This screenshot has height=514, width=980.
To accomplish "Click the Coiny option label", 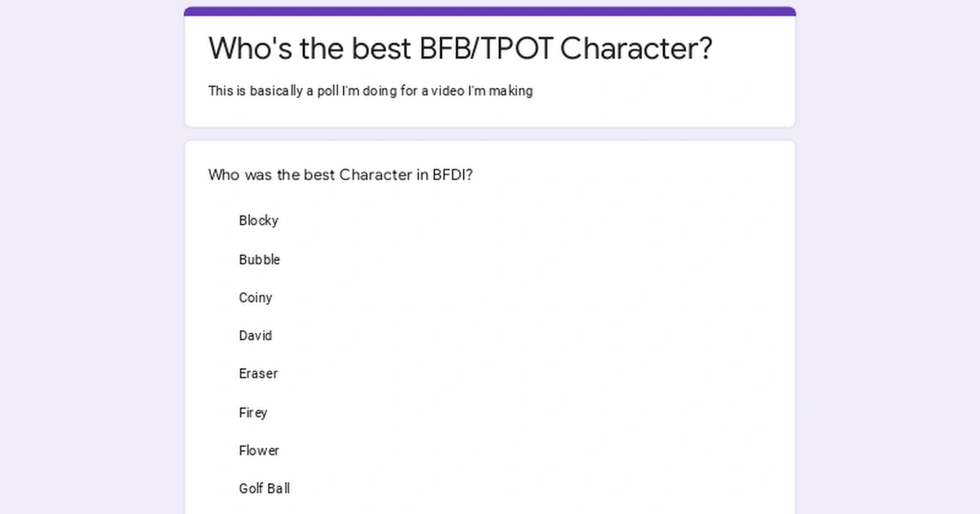I will point(256,298).
